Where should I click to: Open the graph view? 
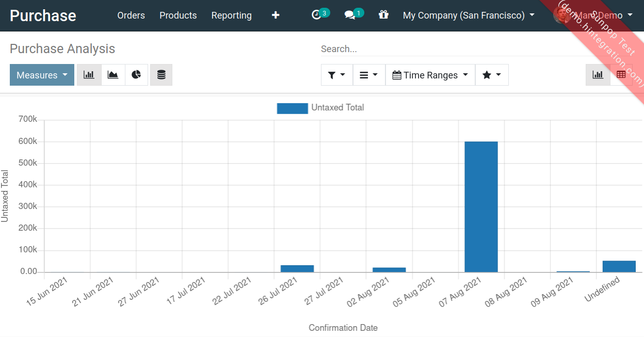click(x=598, y=75)
